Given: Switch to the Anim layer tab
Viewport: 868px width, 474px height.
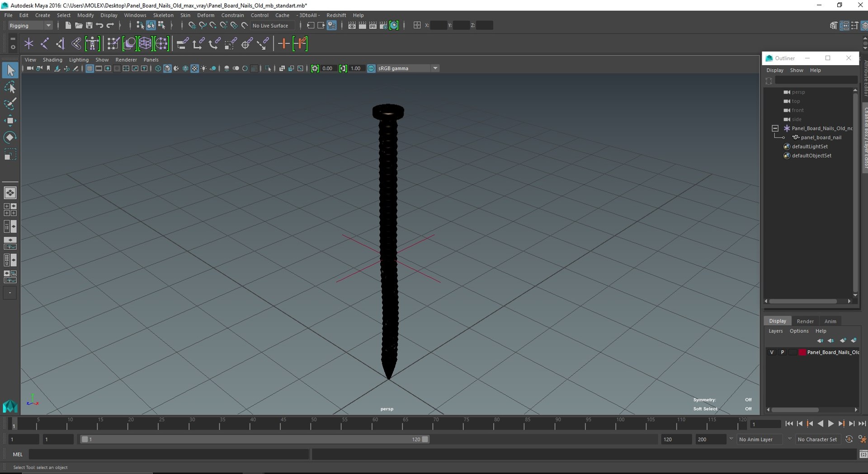Looking at the screenshot, I should point(830,321).
